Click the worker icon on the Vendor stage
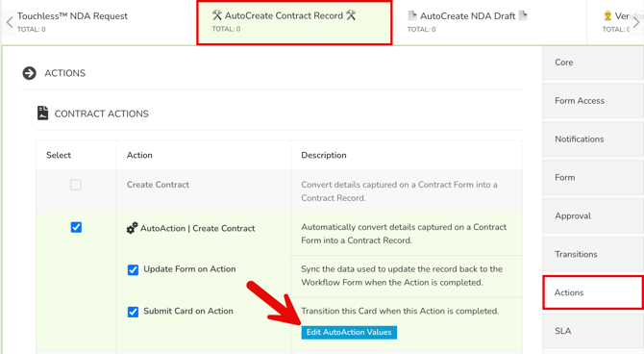Image resolution: width=644 pixels, height=354 pixels. pyautogui.click(x=607, y=15)
